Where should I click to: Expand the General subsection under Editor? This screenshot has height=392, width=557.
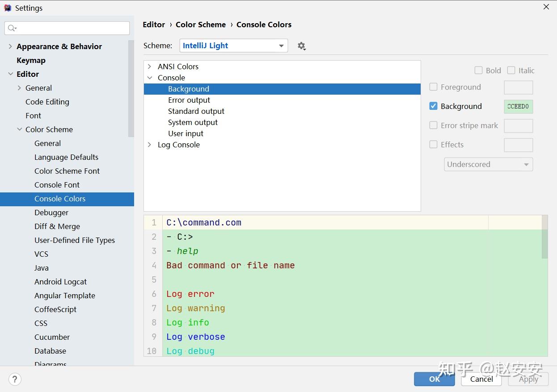(19, 88)
